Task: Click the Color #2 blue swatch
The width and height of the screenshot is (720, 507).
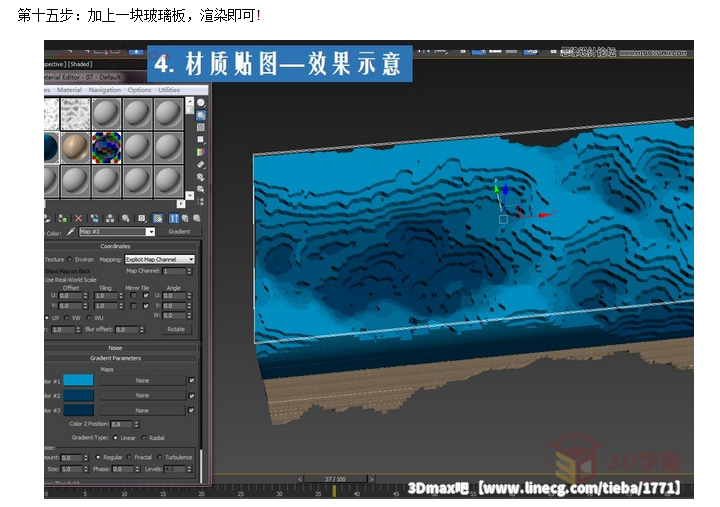Action: tap(78, 395)
